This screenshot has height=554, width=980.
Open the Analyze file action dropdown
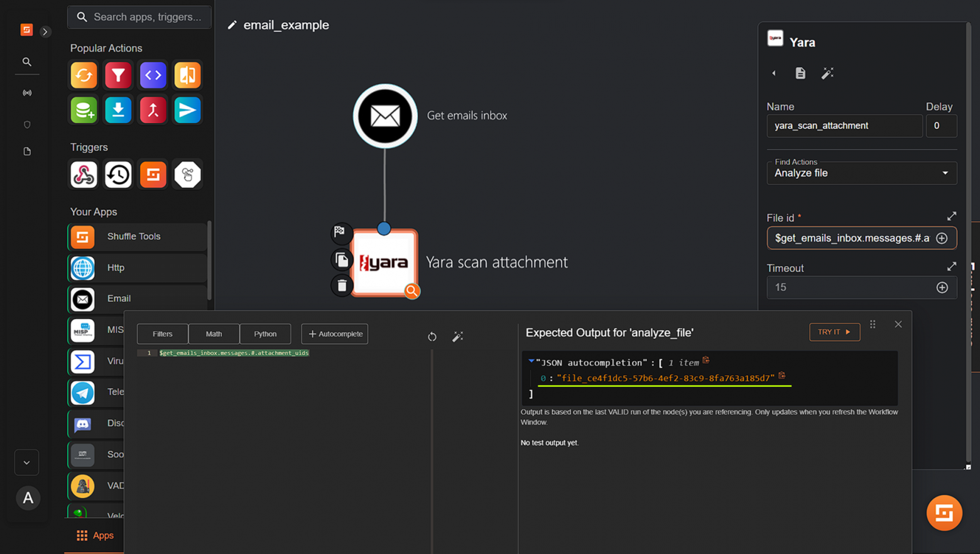pyautogui.click(x=861, y=173)
